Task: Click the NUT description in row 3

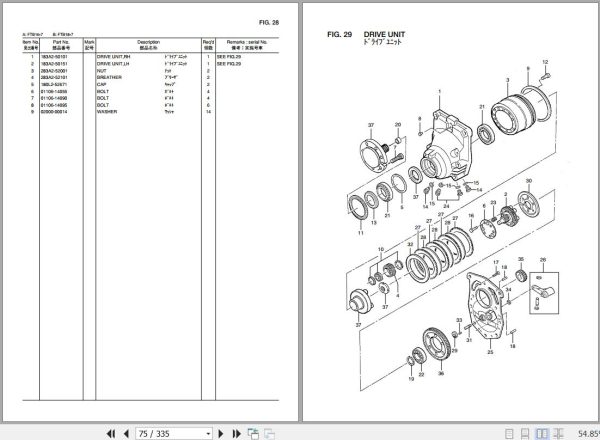Action: pyautogui.click(x=101, y=71)
